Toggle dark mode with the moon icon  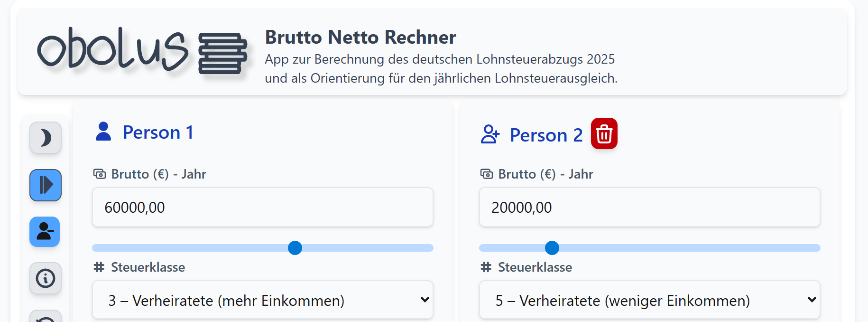coord(46,138)
